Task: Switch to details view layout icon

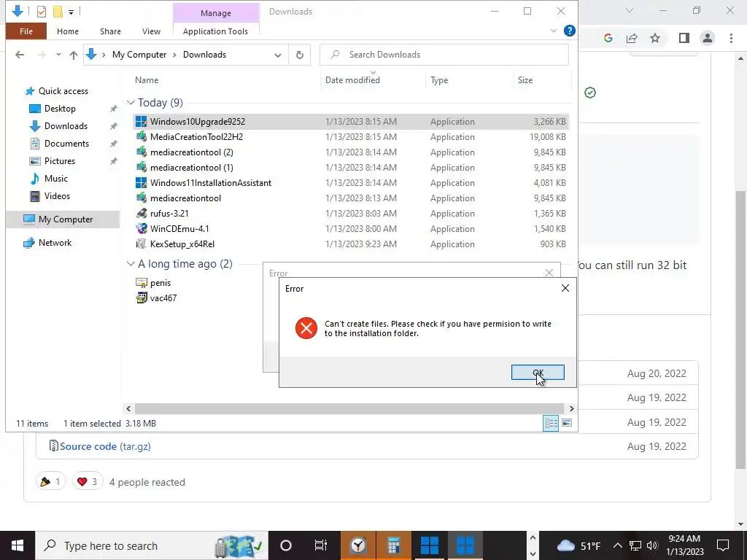Action: coord(551,423)
